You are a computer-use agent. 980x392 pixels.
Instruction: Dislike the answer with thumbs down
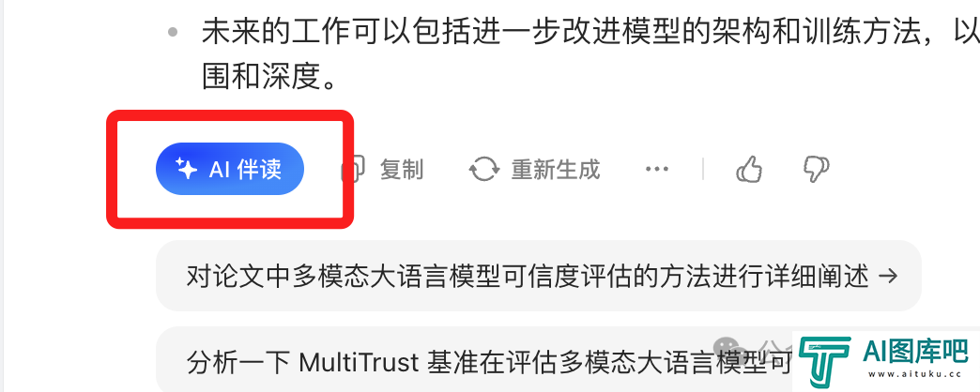click(816, 169)
